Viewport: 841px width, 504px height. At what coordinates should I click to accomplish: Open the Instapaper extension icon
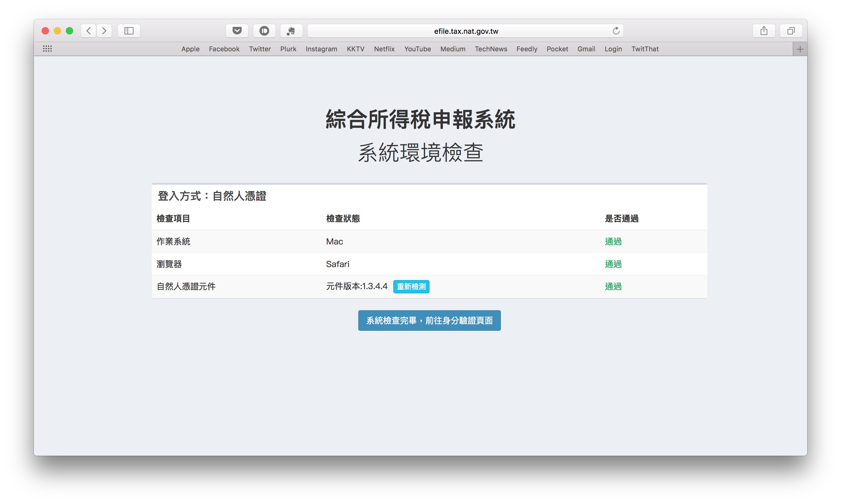[x=264, y=31]
